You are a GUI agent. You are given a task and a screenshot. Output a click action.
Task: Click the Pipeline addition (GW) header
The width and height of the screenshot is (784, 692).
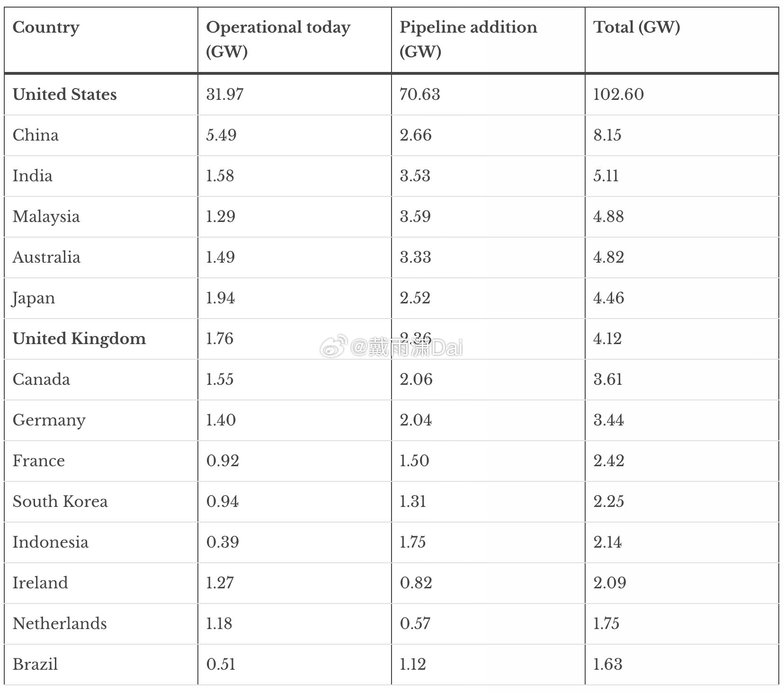468,39
